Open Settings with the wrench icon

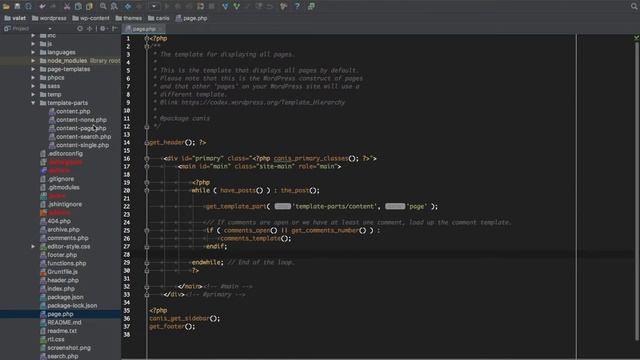tap(283, 6)
